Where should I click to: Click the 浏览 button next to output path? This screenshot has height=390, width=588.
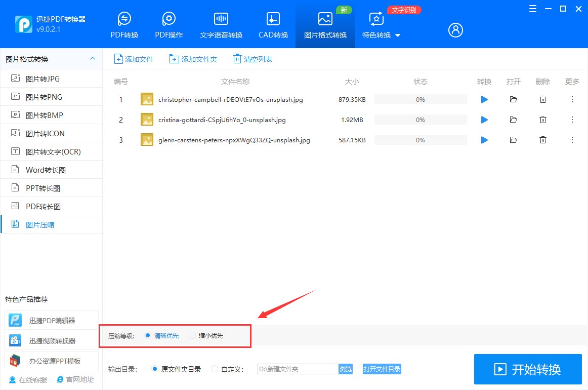click(x=346, y=369)
